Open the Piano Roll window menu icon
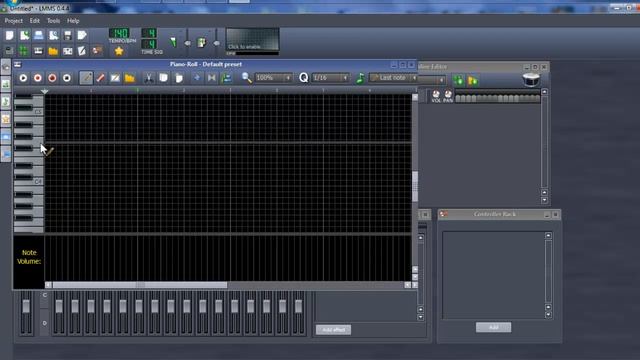Screen dimensions: 640x360 pos(18,64)
